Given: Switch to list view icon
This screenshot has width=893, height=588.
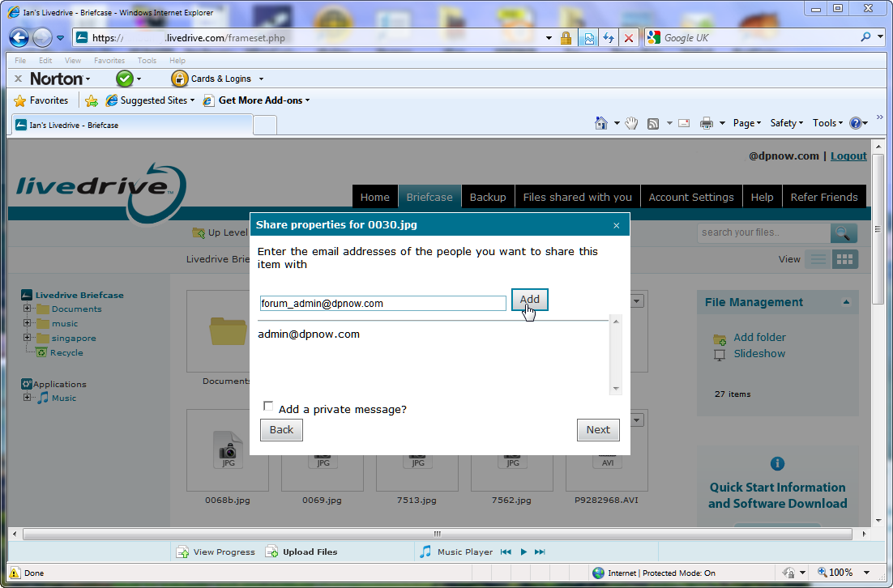Looking at the screenshot, I should tap(819, 259).
